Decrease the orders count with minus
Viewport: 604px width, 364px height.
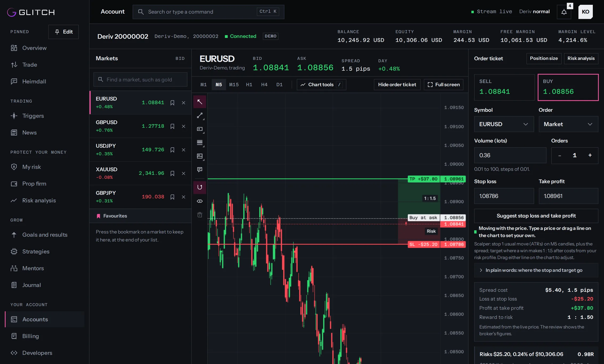tap(560, 155)
